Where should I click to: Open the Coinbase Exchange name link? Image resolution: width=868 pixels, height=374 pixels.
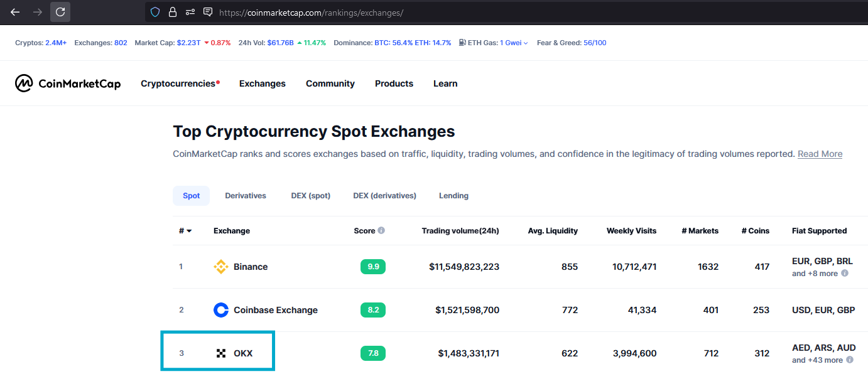point(276,310)
